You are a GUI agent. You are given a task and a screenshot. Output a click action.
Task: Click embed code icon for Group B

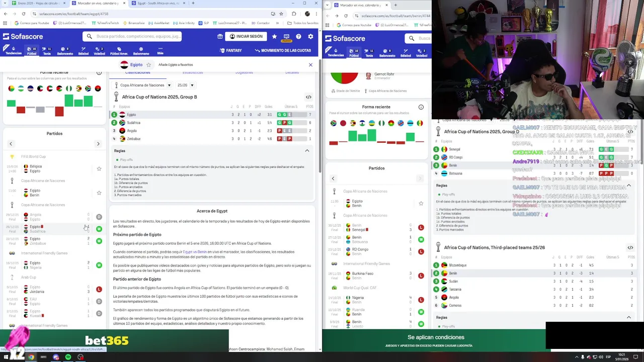point(308,97)
